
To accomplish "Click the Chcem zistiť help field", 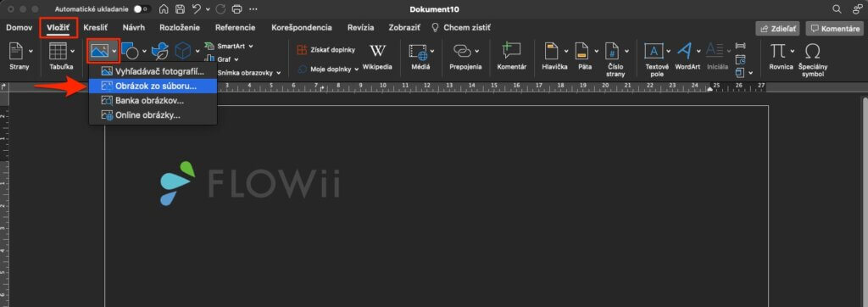I will point(461,27).
